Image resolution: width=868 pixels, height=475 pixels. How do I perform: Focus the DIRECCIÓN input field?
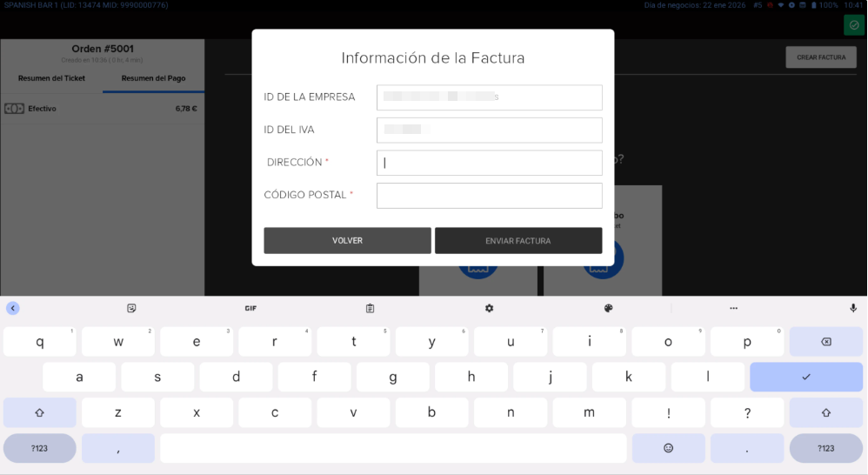(x=490, y=162)
